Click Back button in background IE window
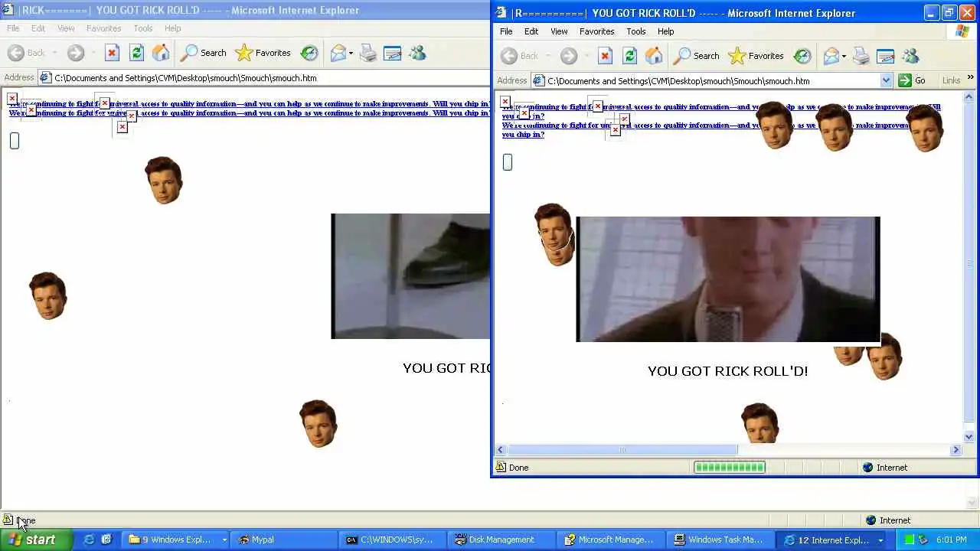 (27, 53)
